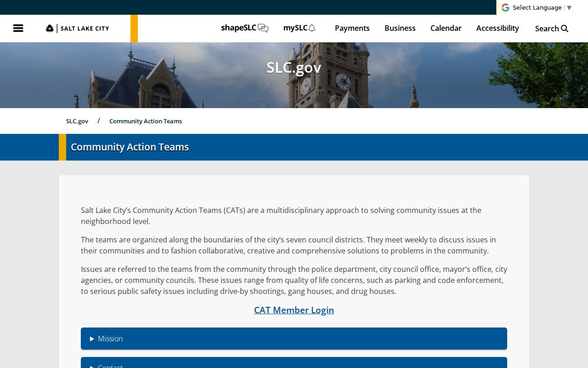The width and height of the screenshot is (588, 368).
Task: Open the CAT Member Login link
Action: click(294, 310)
